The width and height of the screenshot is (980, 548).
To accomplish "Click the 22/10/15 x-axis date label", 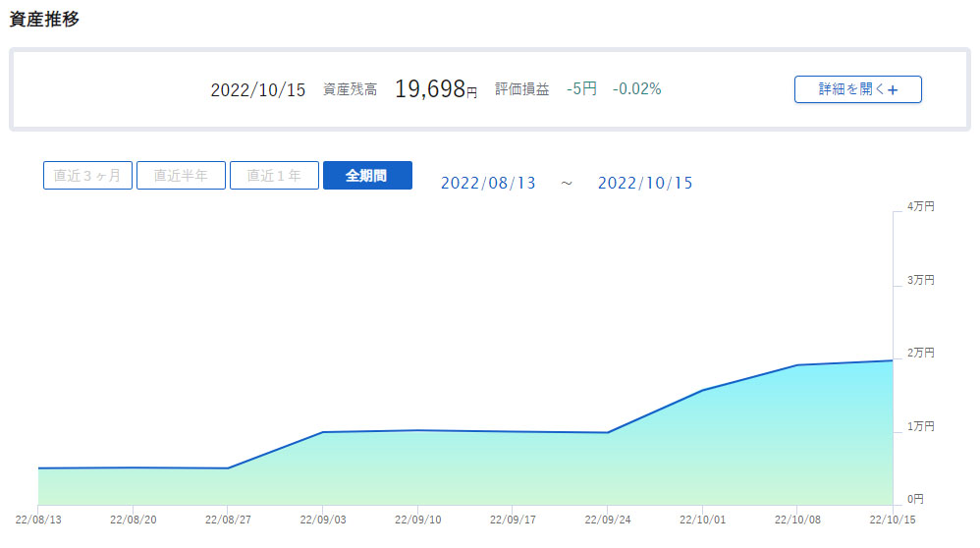I will tap(892, 519).
